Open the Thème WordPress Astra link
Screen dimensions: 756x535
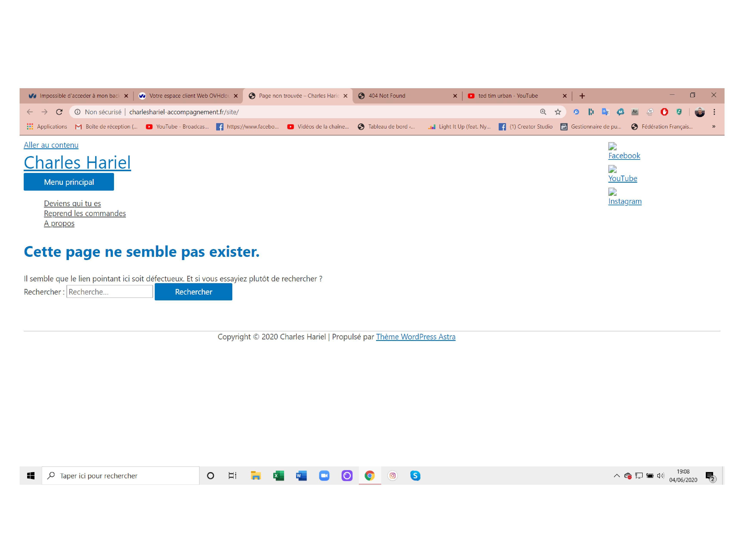(x=415, y=337)
